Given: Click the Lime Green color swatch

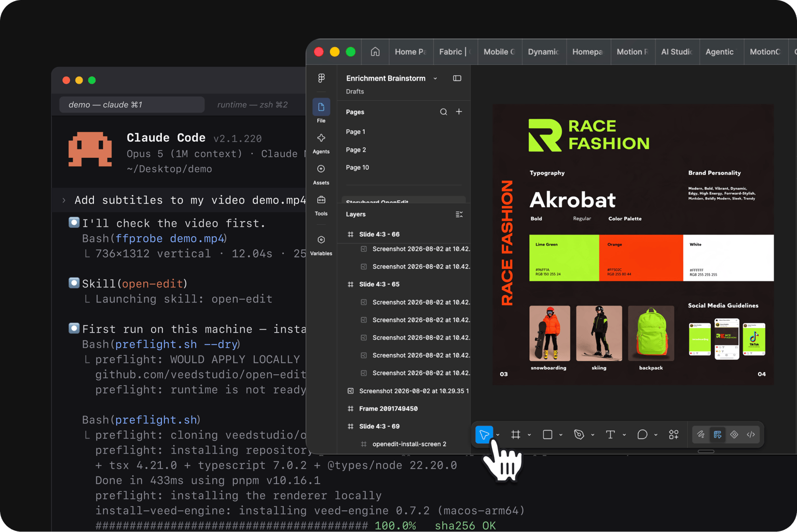Looking at the screenshot, I should [x=564, y=258].
